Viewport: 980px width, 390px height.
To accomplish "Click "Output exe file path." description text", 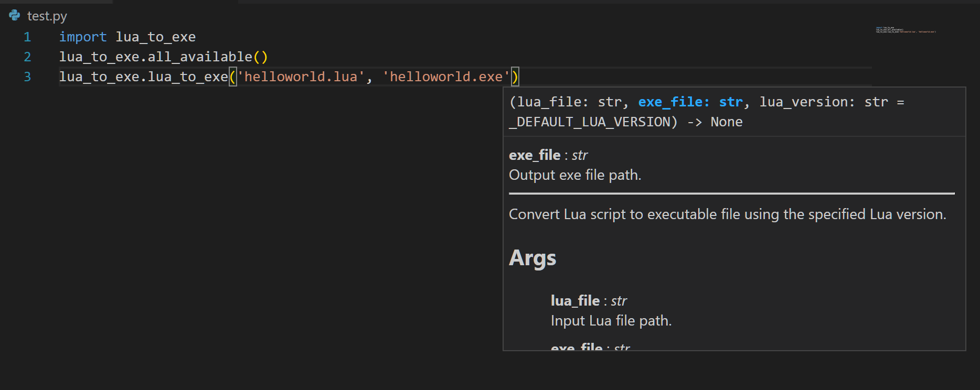I will pyautogui.click(x=575, y=175).
